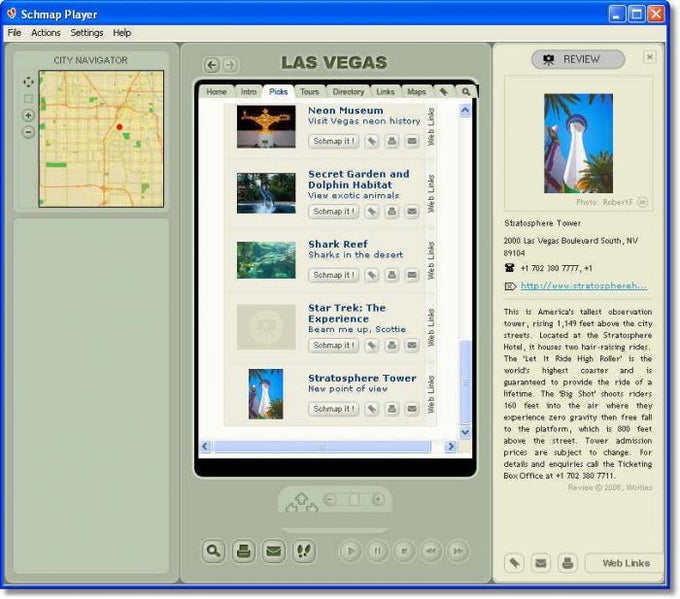Open the Actions menu
Image resolution: width=680 pixels, height=599 pixels.
click(46, 33)
